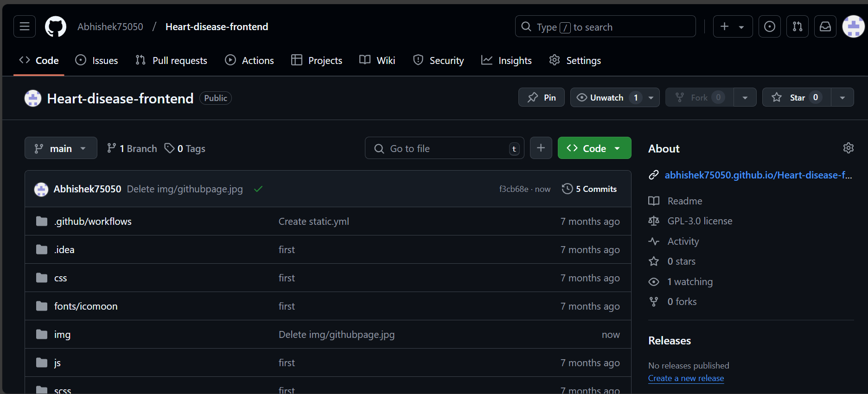Click the add file plus button
The width and height of the screenshot is (868, 394).
(x=541, y=148)
